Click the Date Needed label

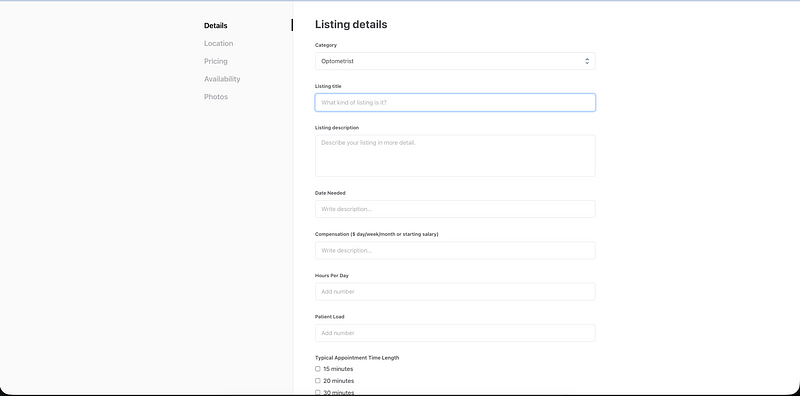point(330,193)
